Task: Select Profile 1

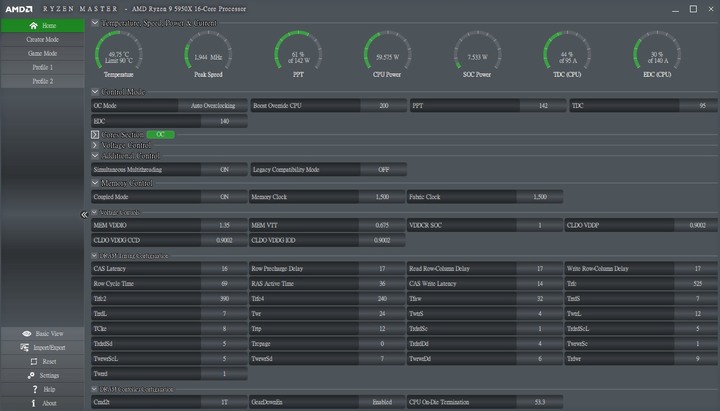Action: 43,67
